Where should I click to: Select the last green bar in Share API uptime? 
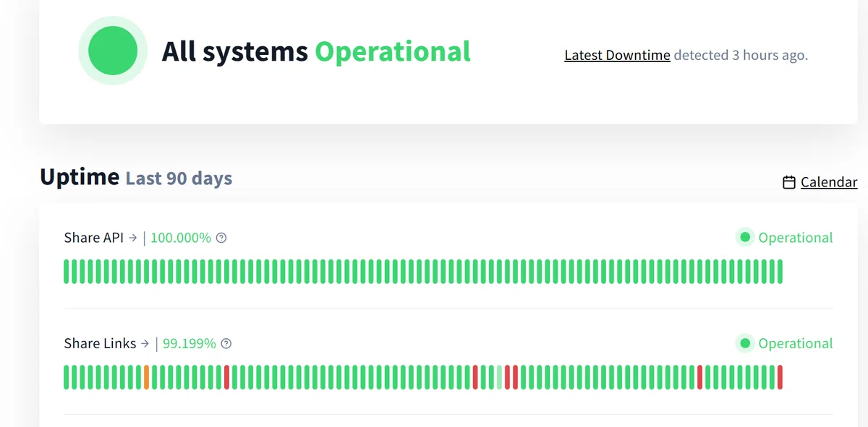point(780,272)
